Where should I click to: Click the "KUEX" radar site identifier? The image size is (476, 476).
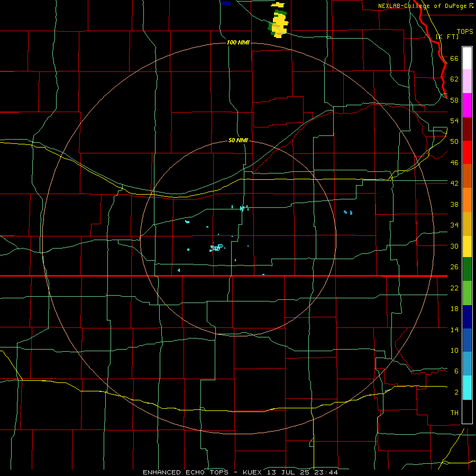pos(252,472)
